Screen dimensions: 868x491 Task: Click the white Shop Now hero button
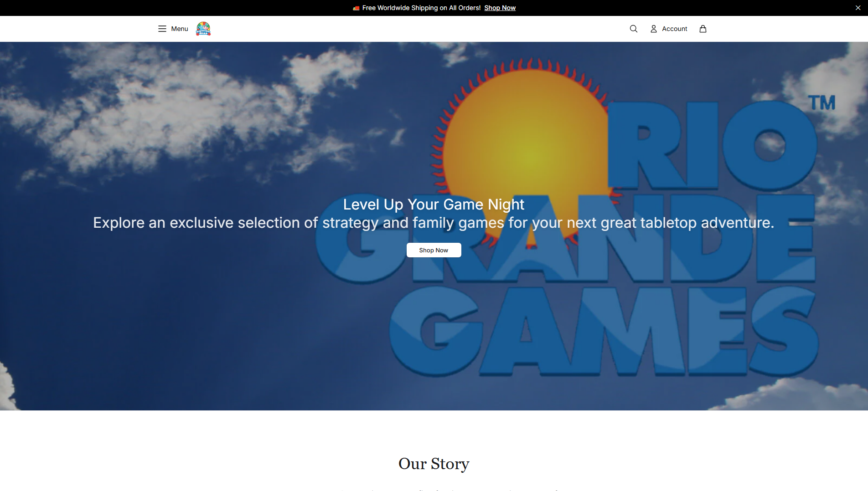click(x=434, y=250)
